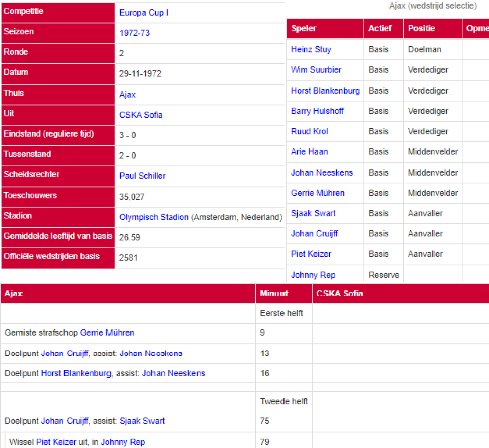
Task: Open the Ajax link in the Thuis row
Action: tap(127, 95)
